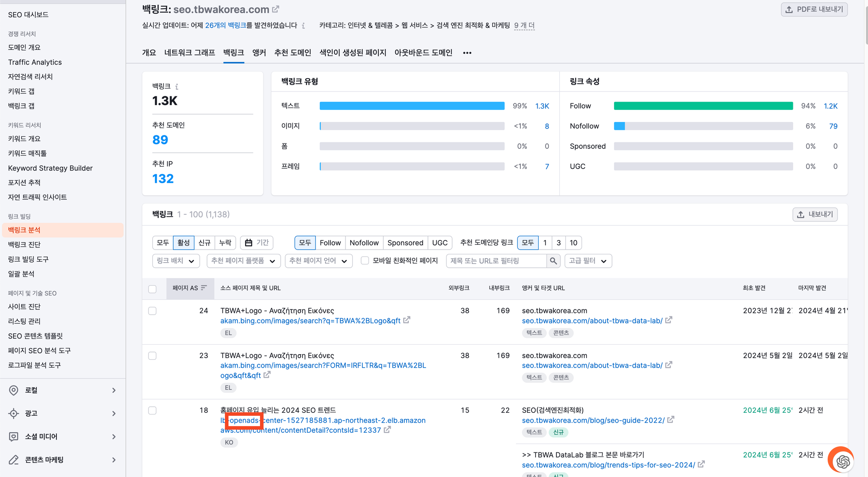Click the Traffic Analytics sidebar icon
This screenshot has height=477, width=868.
tap(35, 62)
